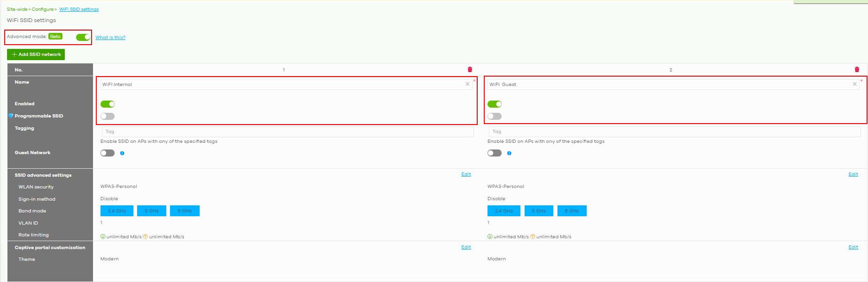The height and width of the screenshot is (282, 868).
Task: Click the Tag field for SSID 2
Action: point(674,132)
